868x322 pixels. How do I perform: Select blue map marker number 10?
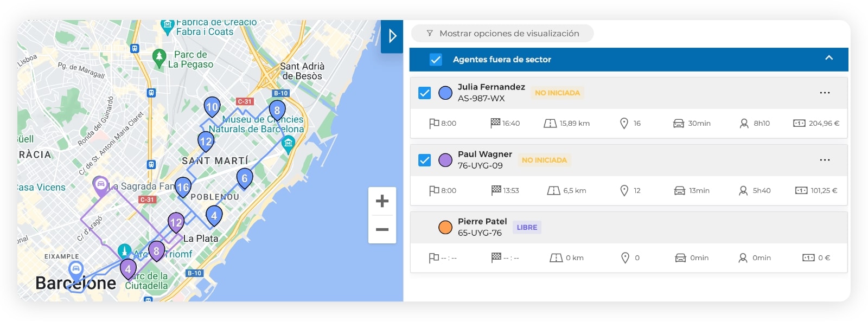(x=212, y=108)
